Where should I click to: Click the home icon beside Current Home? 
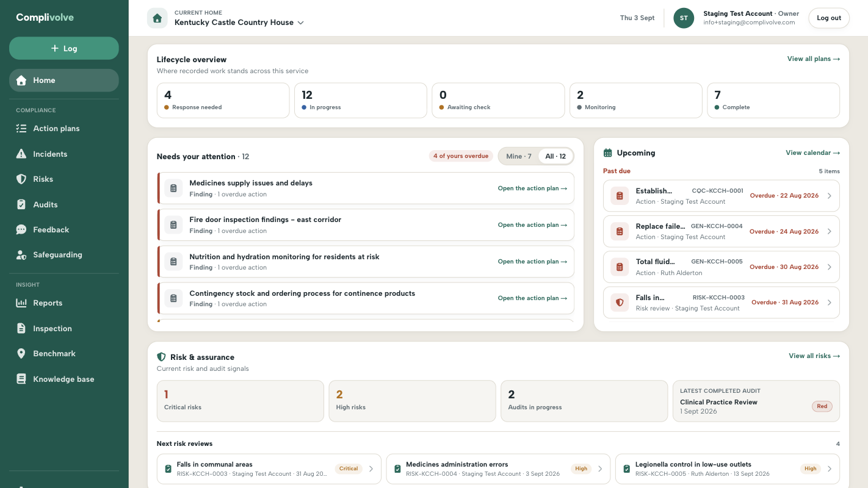(x=157, y=18)
